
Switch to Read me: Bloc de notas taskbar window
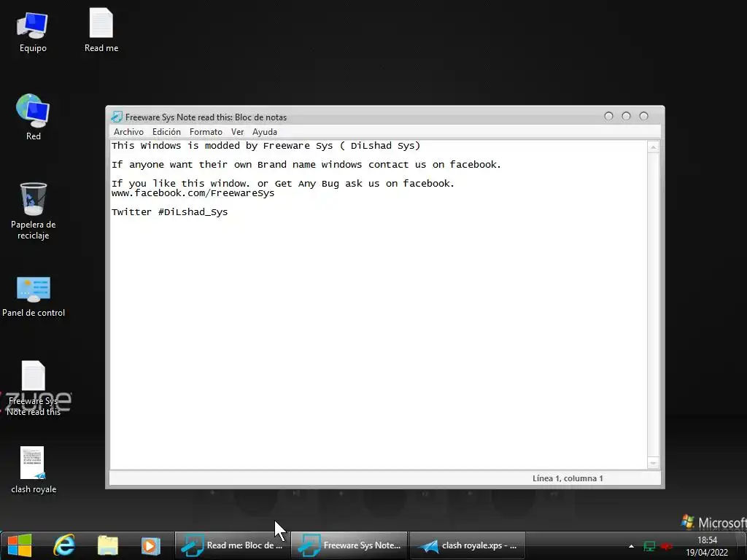pos(232,545)
